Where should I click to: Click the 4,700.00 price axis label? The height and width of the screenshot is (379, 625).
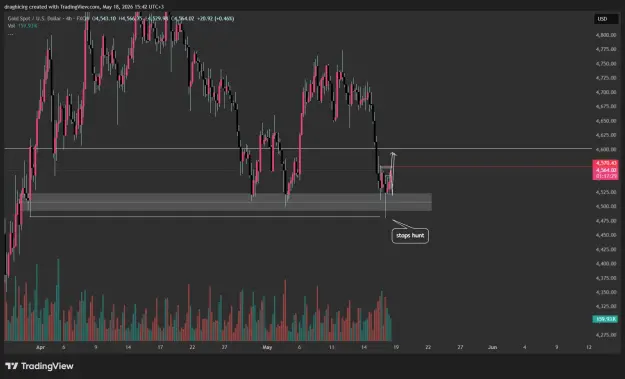tap(606, 92)
